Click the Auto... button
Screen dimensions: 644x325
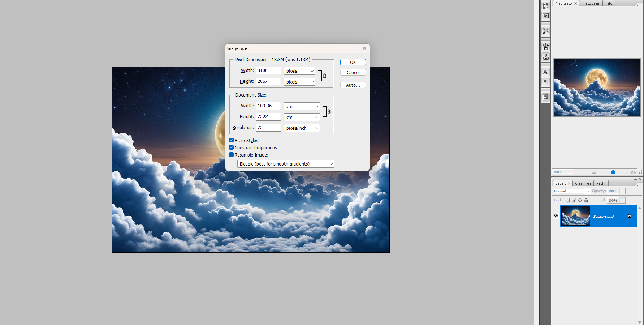[353, 85]
